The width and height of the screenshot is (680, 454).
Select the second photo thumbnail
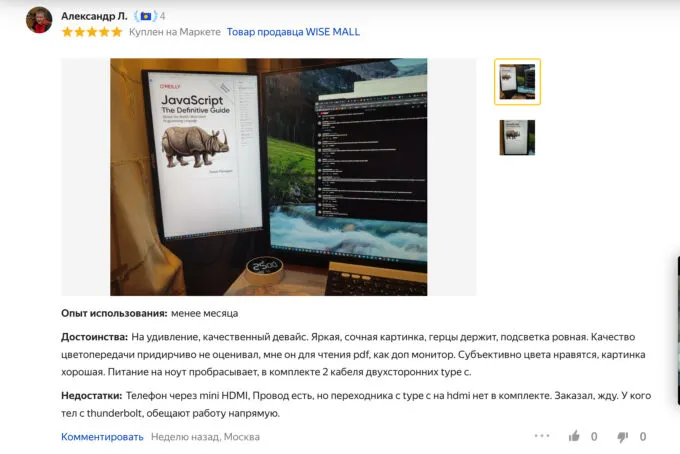[x=517, y=138]
